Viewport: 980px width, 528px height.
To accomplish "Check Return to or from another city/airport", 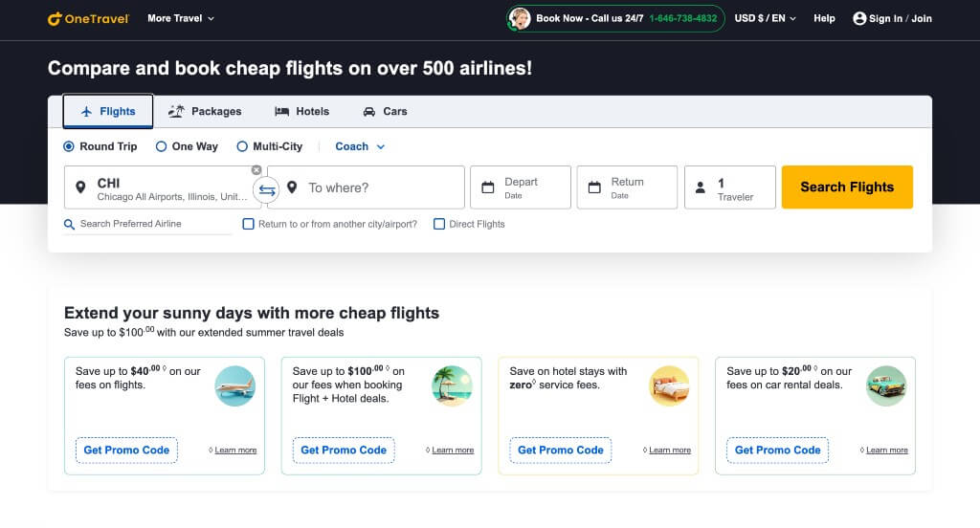I will click(248, 224).
